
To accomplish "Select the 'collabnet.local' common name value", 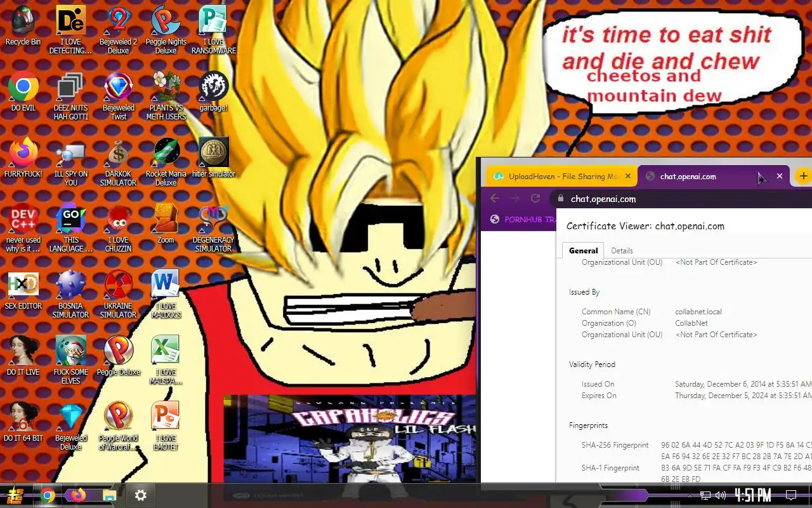I will click(x=698, y=312).
